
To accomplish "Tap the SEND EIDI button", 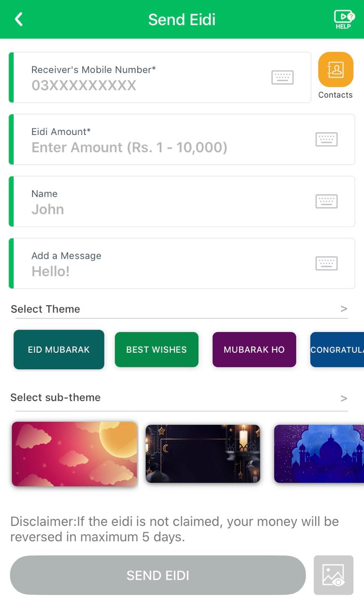I will click(x=158, y=575).
